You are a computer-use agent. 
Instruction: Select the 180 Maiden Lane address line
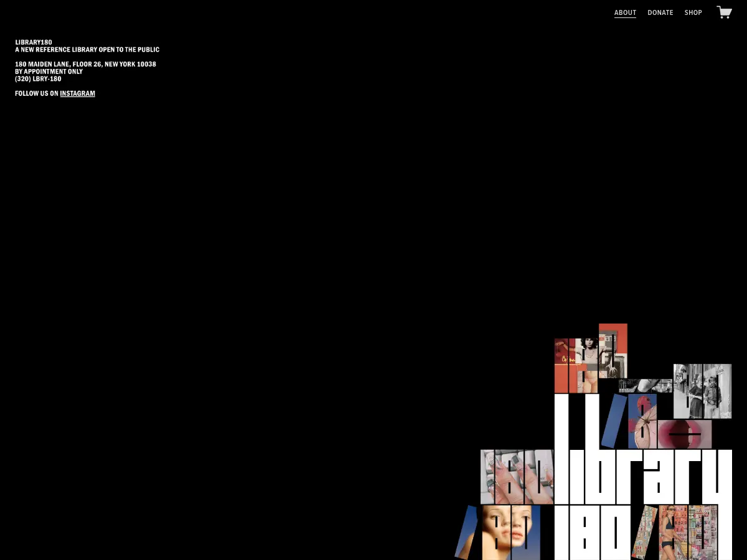pos(86,64)
